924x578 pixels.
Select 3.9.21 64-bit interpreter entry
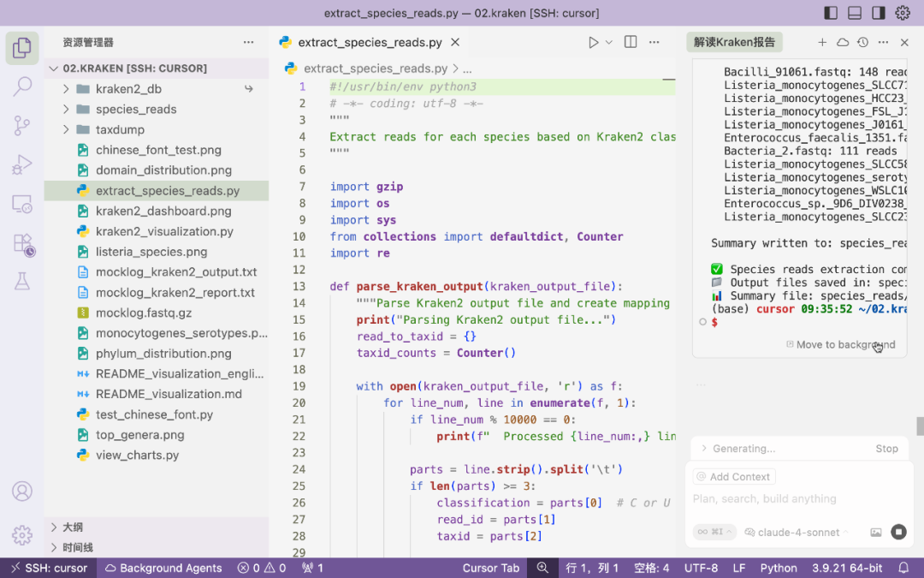tap(847, 568)
